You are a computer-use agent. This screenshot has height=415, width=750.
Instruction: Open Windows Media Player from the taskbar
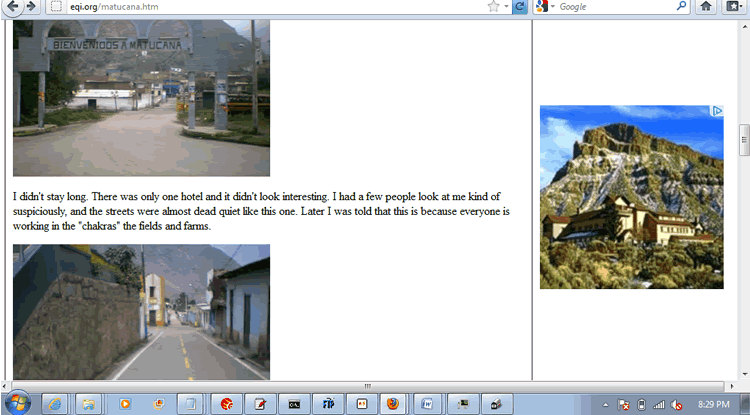click(125, 404)
